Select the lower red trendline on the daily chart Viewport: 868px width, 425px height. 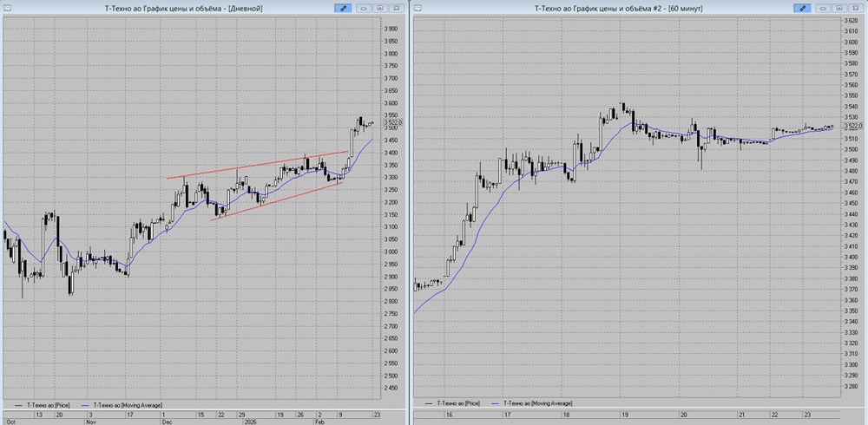277,201
